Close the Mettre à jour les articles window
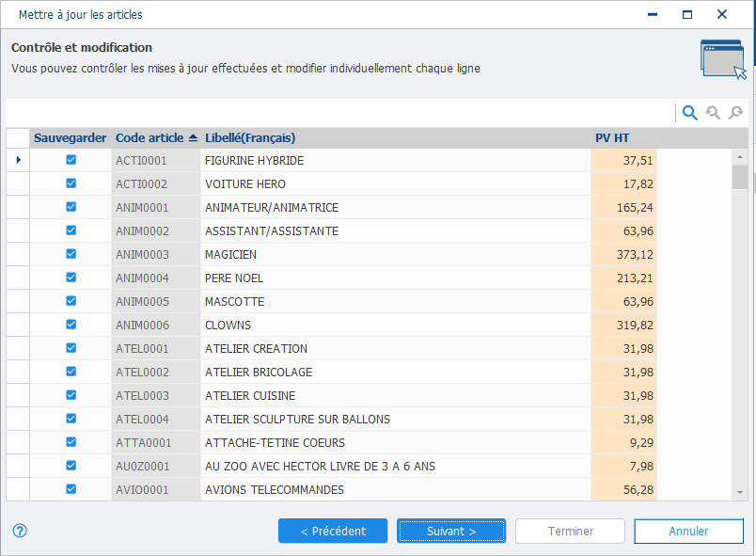Screen dimensions: 756x556 point(722,14)
